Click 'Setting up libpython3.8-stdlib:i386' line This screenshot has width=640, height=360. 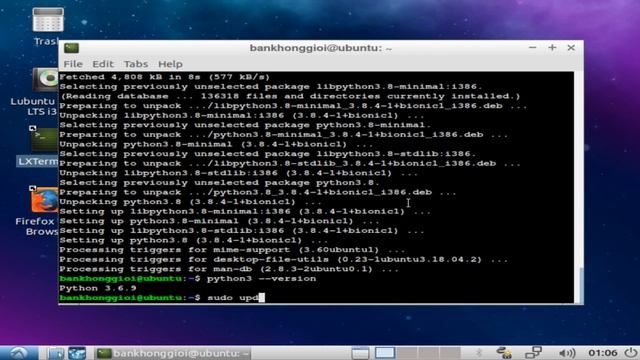click(x=242, y=231)
